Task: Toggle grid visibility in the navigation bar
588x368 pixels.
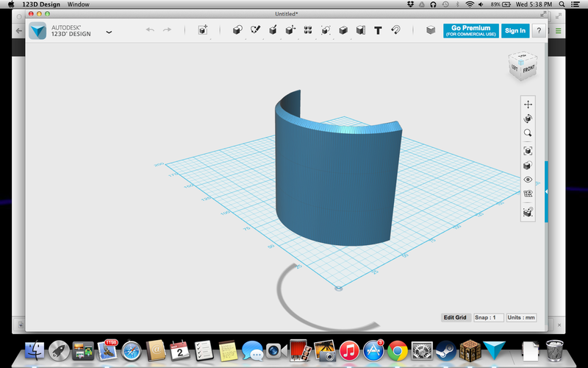Action: [528, 194]
